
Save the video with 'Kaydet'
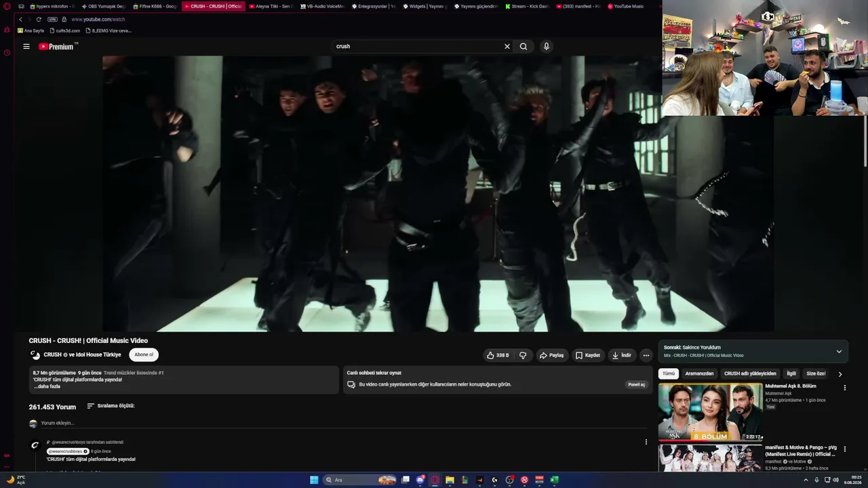pyautogui.click(x=588, y=355)
